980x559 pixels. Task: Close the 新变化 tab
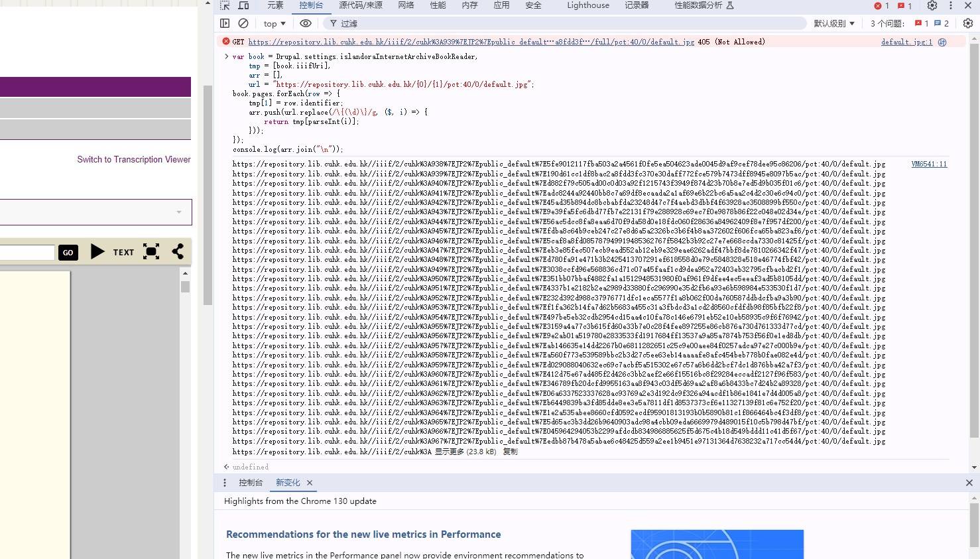(310, 483)
